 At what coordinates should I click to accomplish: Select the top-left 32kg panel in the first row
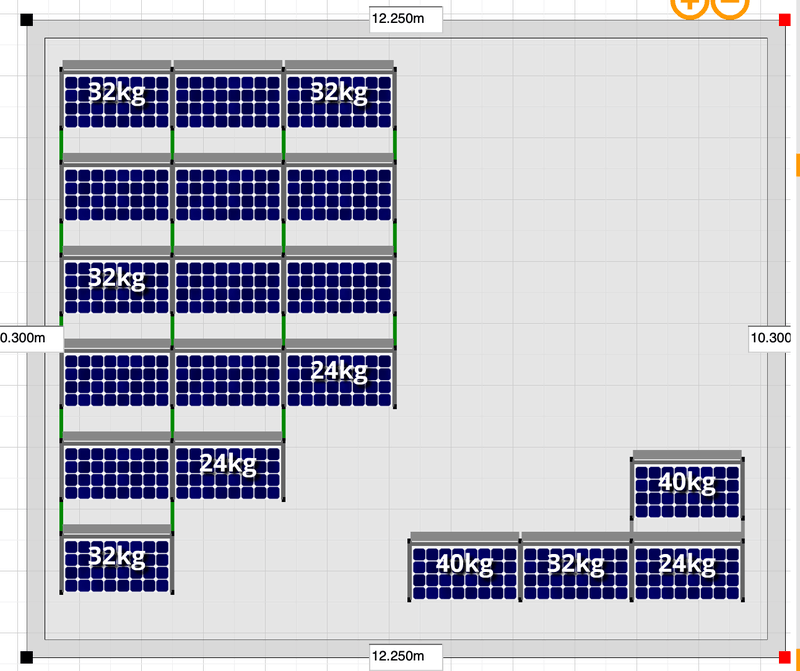point(117,102)
